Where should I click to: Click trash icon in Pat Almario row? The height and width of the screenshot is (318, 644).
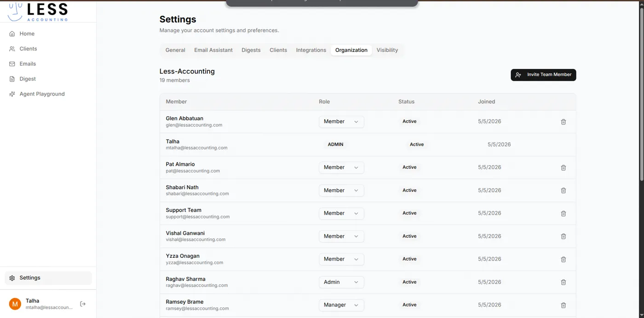click(563, 168)
